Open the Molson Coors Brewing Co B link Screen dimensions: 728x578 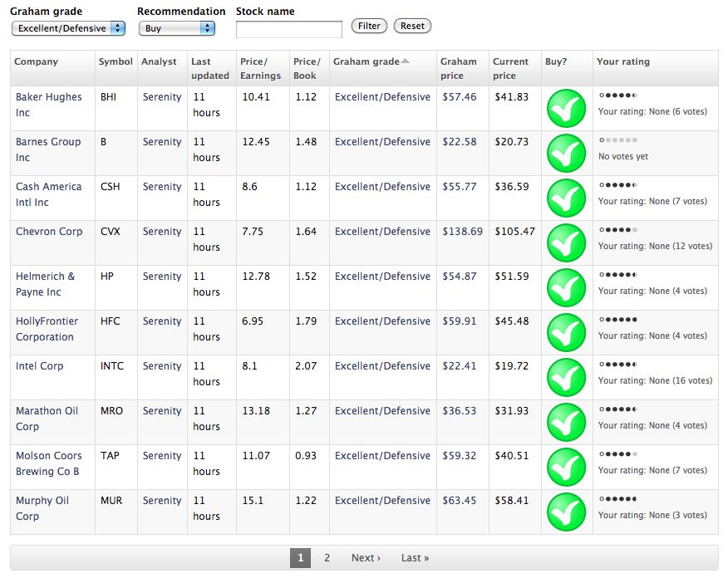[x=49, y=463]
